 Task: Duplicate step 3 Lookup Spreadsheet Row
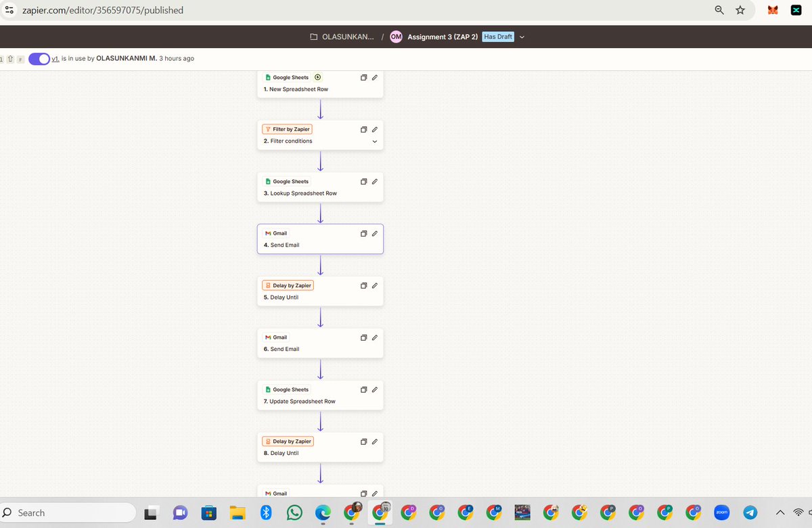point(363,181)
